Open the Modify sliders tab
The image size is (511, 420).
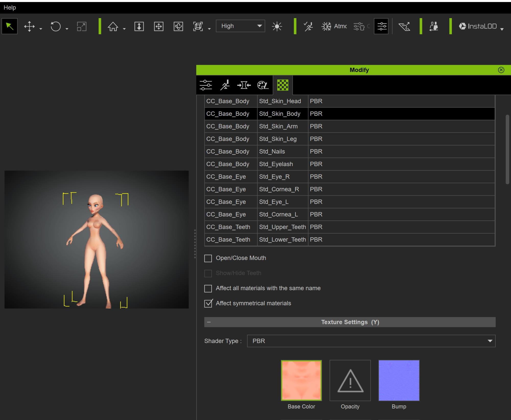click(x=206, y=85)
